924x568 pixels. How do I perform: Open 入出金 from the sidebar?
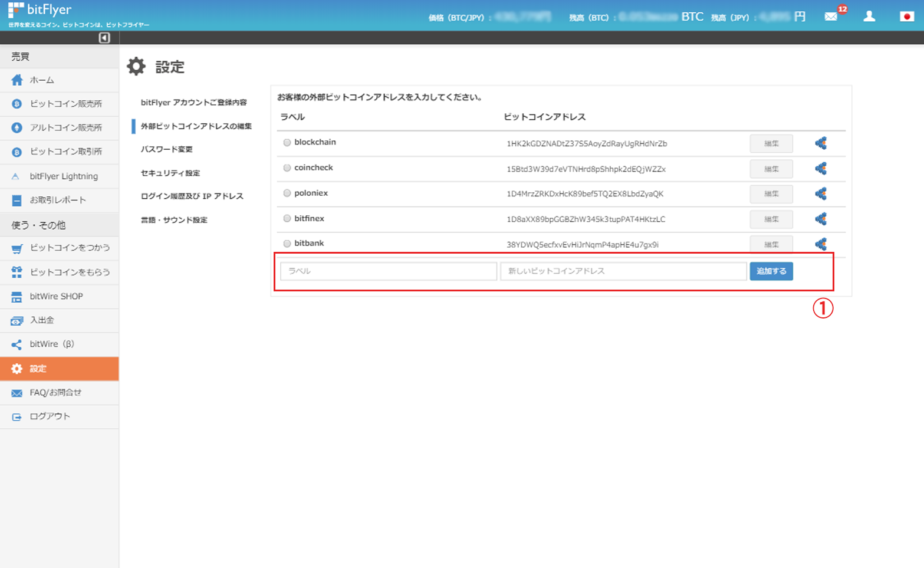click(x=59, y=320)
